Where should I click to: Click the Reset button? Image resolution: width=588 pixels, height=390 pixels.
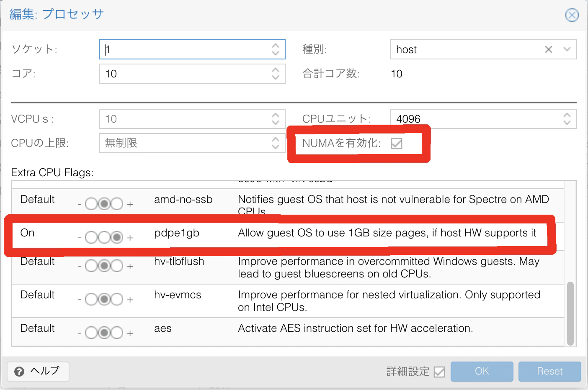click(x=549, y=371)
